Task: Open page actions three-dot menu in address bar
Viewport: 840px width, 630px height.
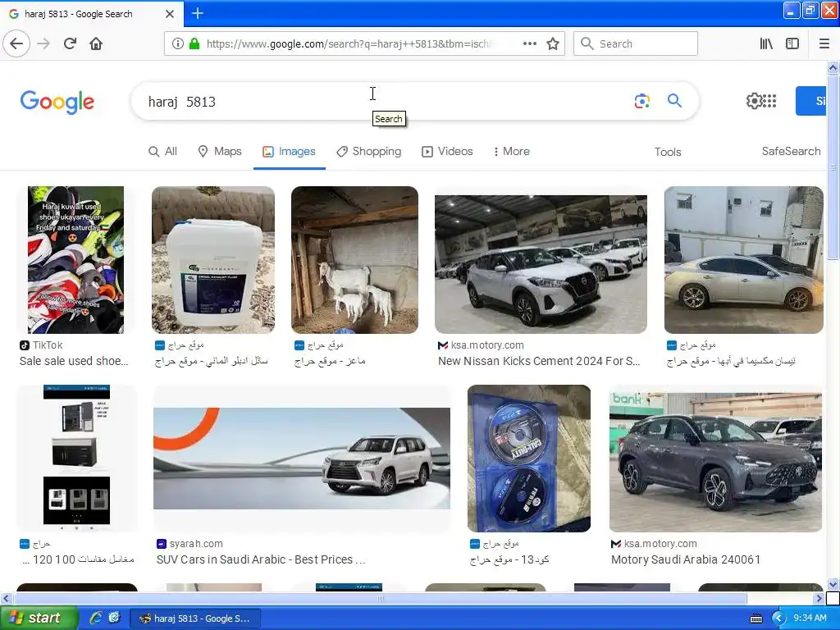Action: (x=529, y=43)
